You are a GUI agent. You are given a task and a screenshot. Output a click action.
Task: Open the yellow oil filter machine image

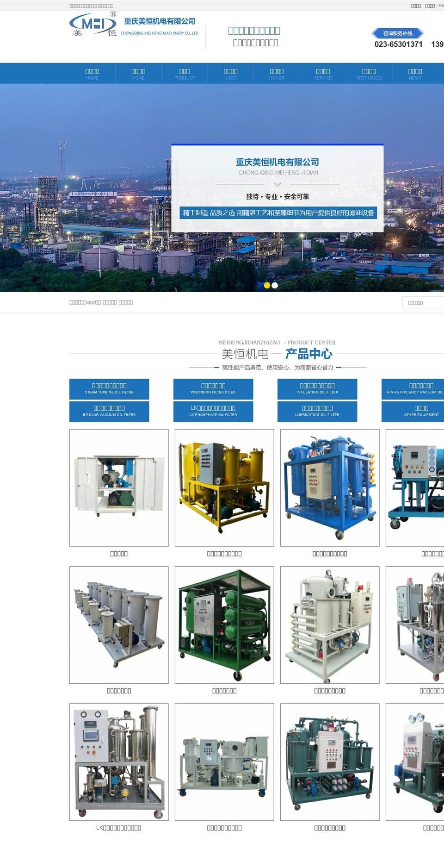point(224,488)
